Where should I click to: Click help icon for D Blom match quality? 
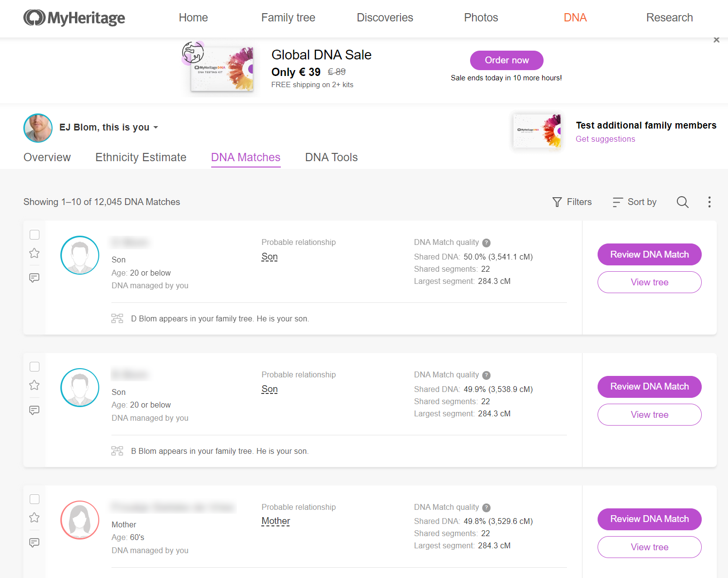pos(487,243)
